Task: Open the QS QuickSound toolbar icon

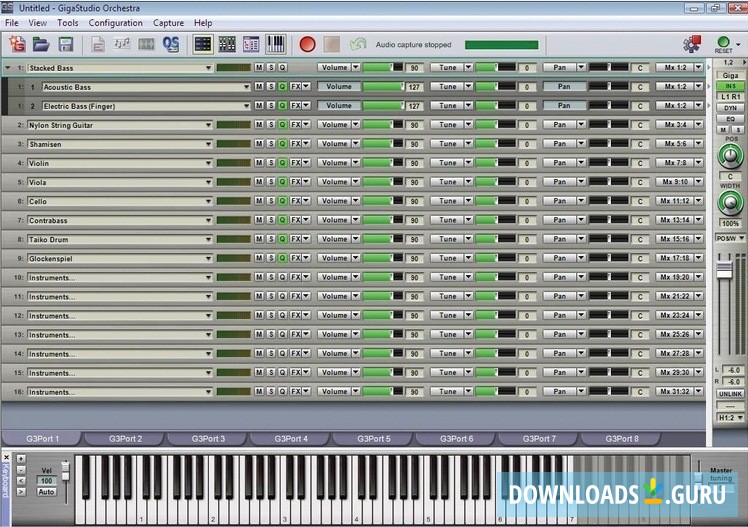Action: (x=171, y=44)
